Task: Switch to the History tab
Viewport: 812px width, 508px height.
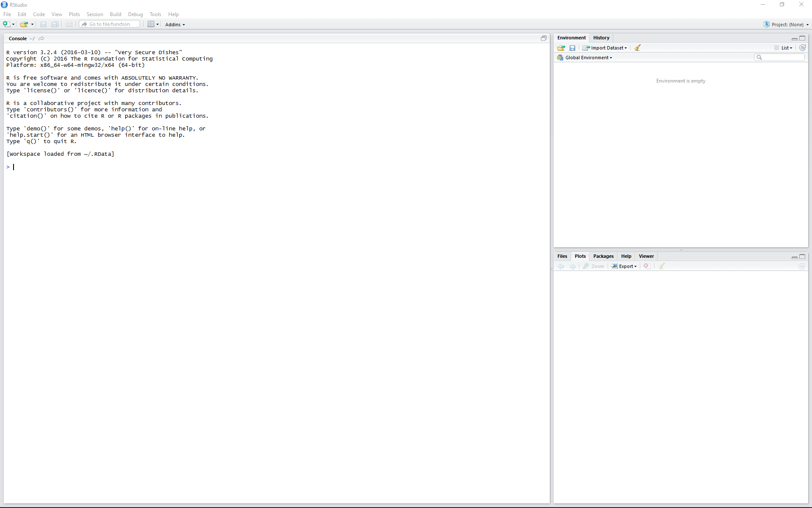Action: (601, 38)
